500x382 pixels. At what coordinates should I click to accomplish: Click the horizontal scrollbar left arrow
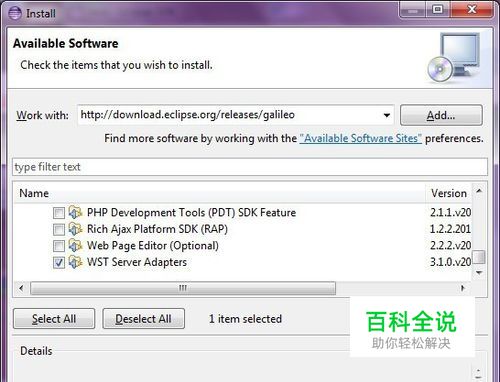click(x=21, y=288)
